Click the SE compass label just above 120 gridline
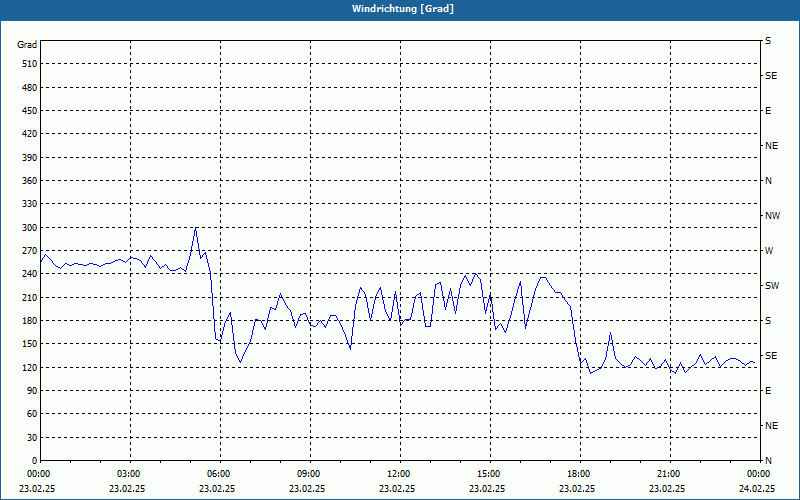Image resolution: width=800 pixels, height=500 pixels. coord(771,356)
